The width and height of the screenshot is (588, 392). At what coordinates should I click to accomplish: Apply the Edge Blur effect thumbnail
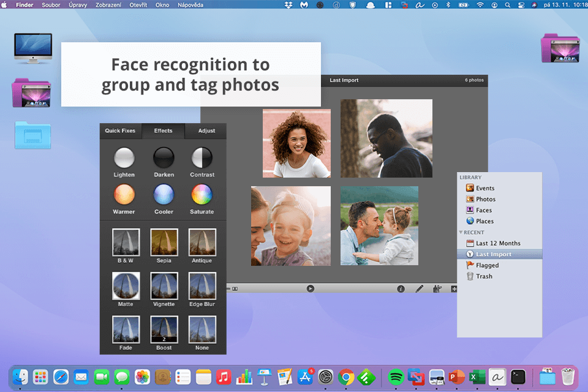tap(202, 286)
